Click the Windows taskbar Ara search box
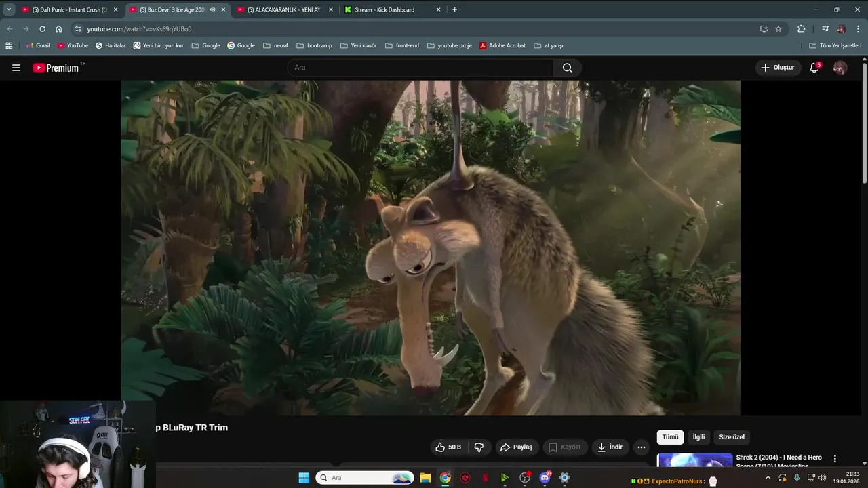 365,478
